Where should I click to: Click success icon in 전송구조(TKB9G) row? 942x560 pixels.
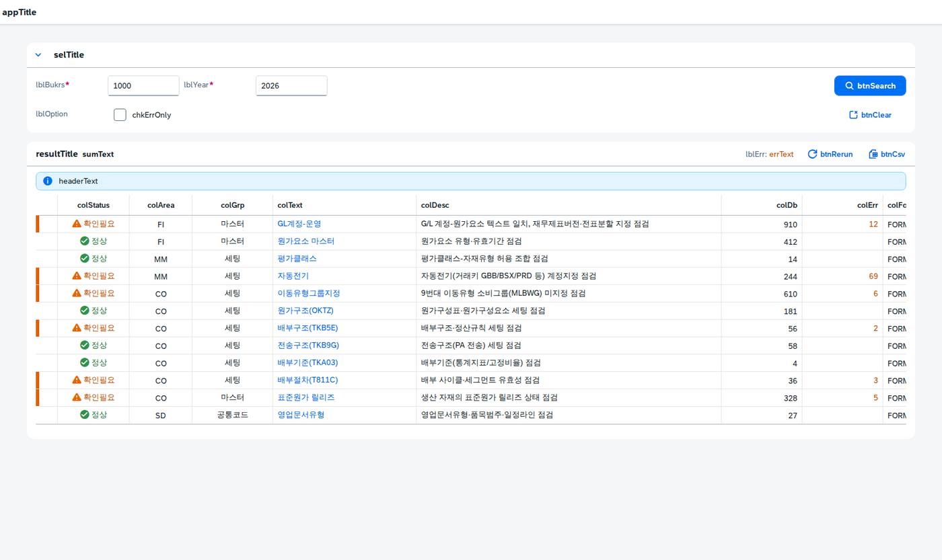(84, 345)
